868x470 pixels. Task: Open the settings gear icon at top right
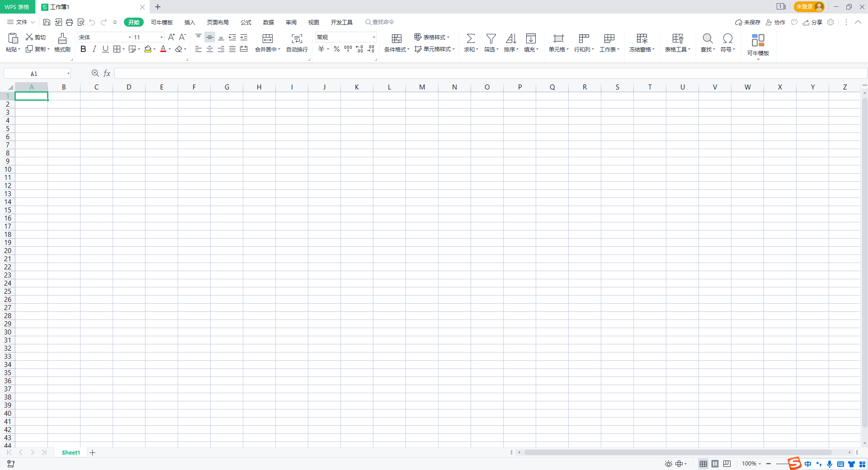[830, 22]
